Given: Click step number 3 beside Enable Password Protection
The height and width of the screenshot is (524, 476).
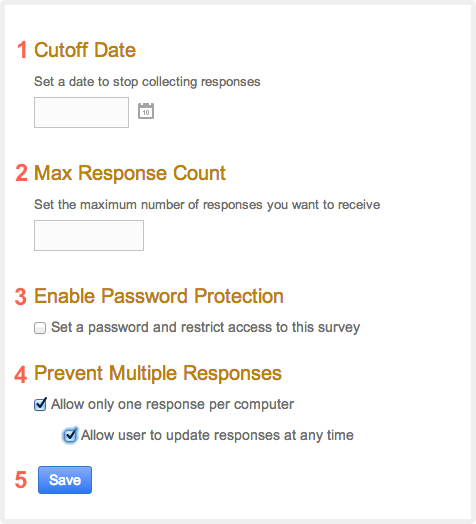Looking at the screenshot, I should coord(21,297).
